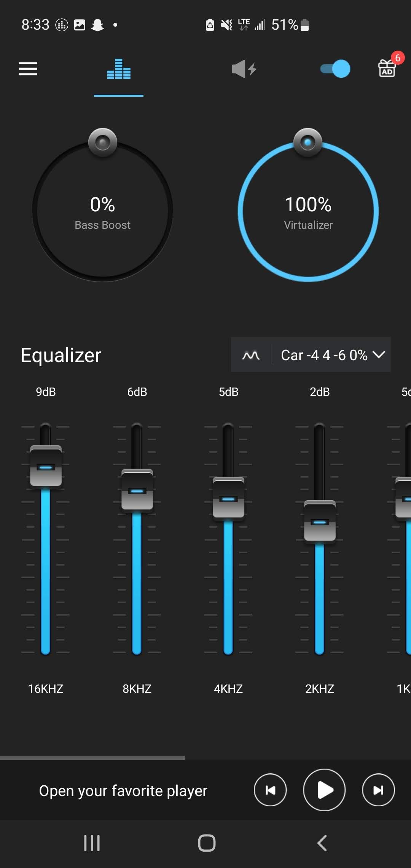This screenshot has width=411, height=868.
Task: Switch to the equalizer bars tab
Action: click(119, 69)
